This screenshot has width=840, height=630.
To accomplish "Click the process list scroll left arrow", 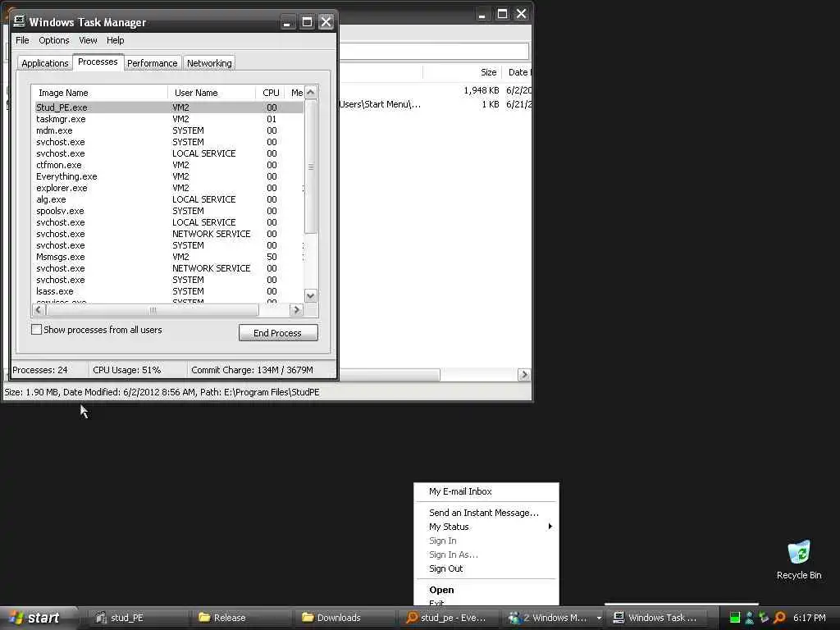I will [39, 309].
